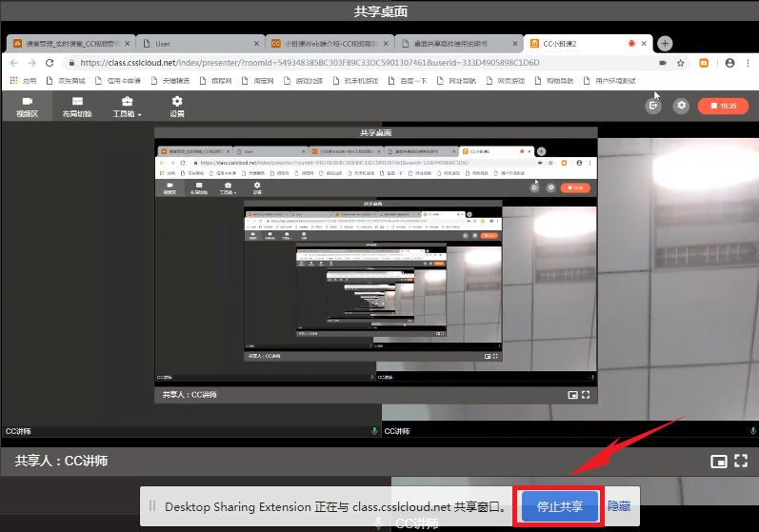Toggle fullscreen on the nested shared desktop
The height and width of the screenshot is (532, 759).
coord(587,394)
